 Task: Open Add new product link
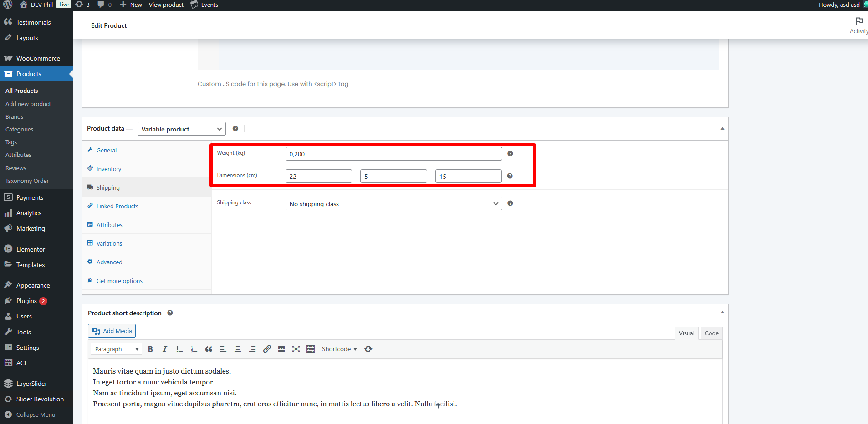[x=28, y=104]
